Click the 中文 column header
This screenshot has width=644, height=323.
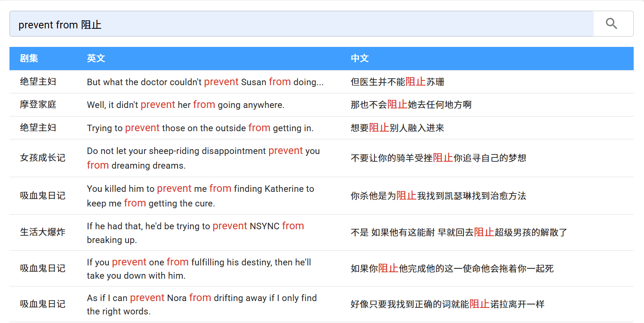click(359, 58)
